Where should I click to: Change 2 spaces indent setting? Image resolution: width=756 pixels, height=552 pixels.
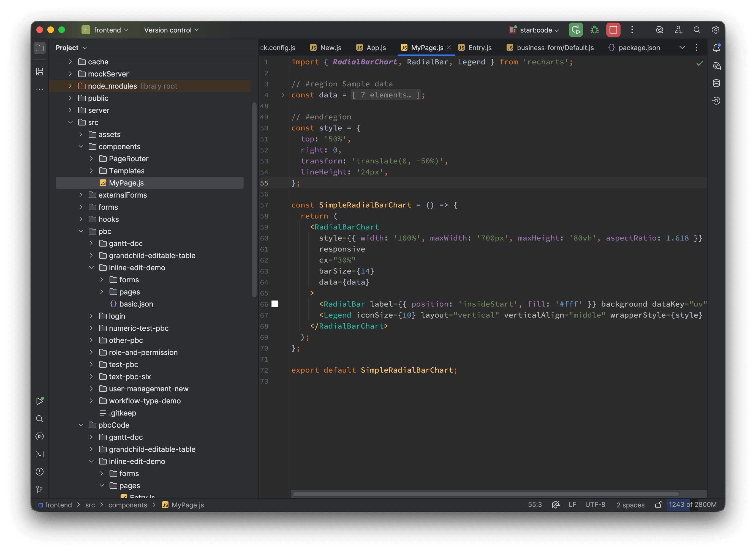coord(631,505)
